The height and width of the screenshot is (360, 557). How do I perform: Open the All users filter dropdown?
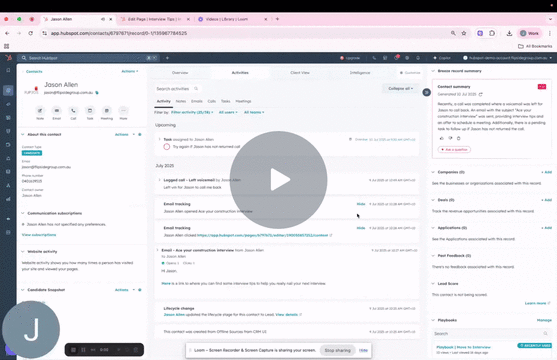coord(228,112)
